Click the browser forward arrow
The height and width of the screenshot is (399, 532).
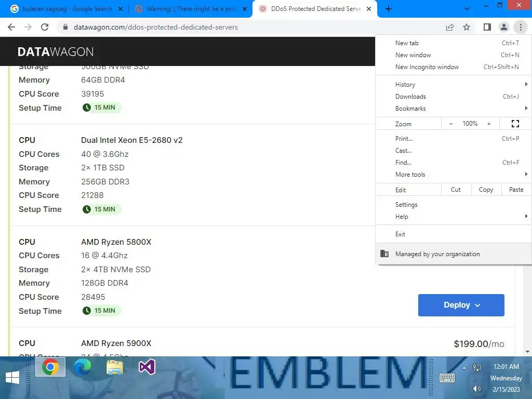(28, 27)
